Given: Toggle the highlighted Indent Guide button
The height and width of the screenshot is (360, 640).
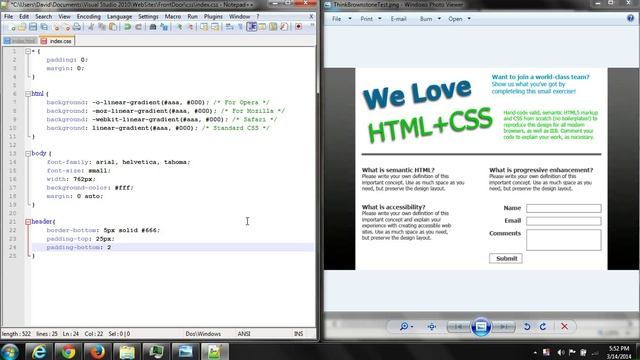Looking at the screenshot, I should pos(251,27).
